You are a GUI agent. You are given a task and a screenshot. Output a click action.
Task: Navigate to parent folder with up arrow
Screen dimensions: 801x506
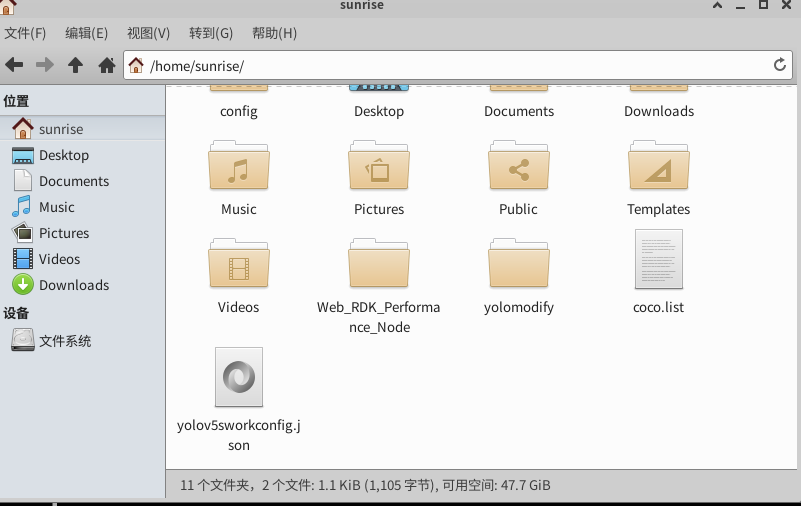[x=76, y=65]
